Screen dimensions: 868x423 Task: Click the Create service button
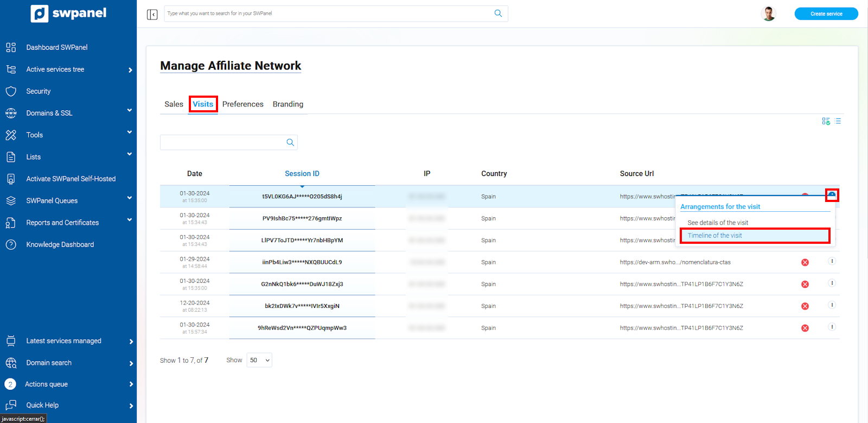(826, 14)
